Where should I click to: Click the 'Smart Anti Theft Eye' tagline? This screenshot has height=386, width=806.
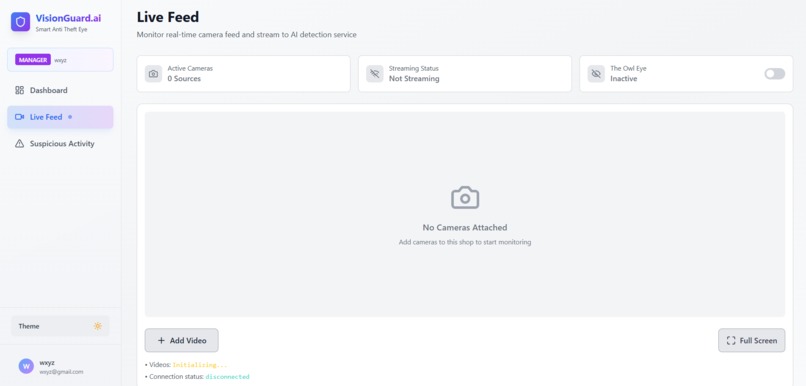tap(61, 29)
